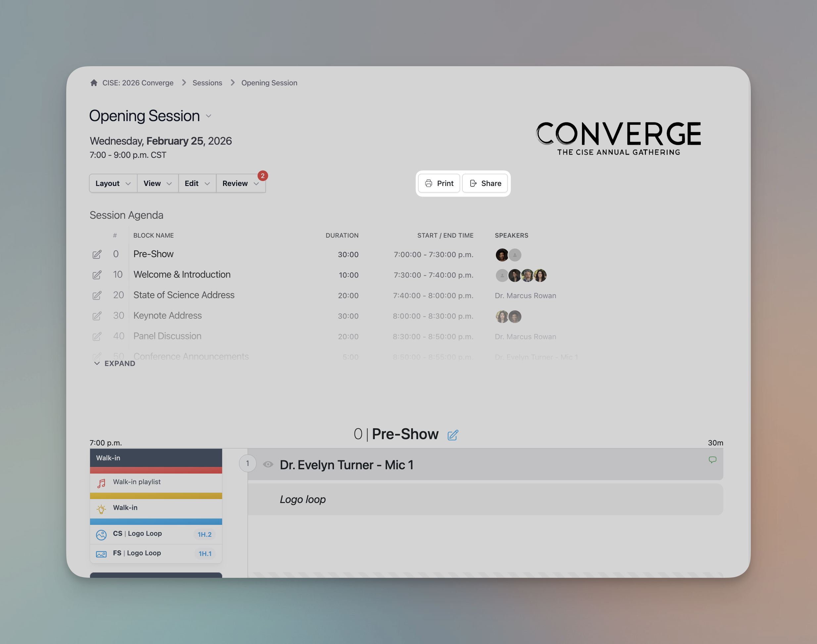Click the cue number 1 circle

247,463
